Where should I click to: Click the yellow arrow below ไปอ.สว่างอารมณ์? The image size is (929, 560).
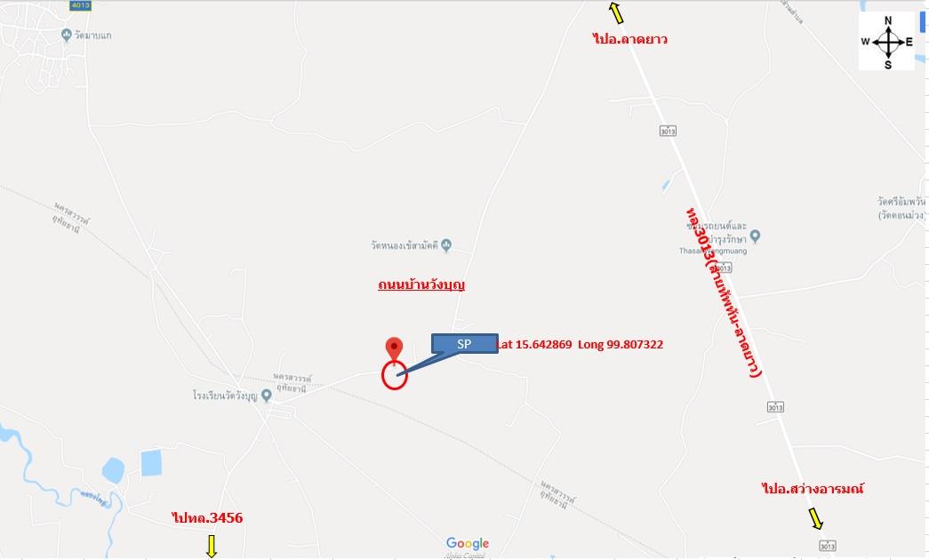(x=816, y=518)
